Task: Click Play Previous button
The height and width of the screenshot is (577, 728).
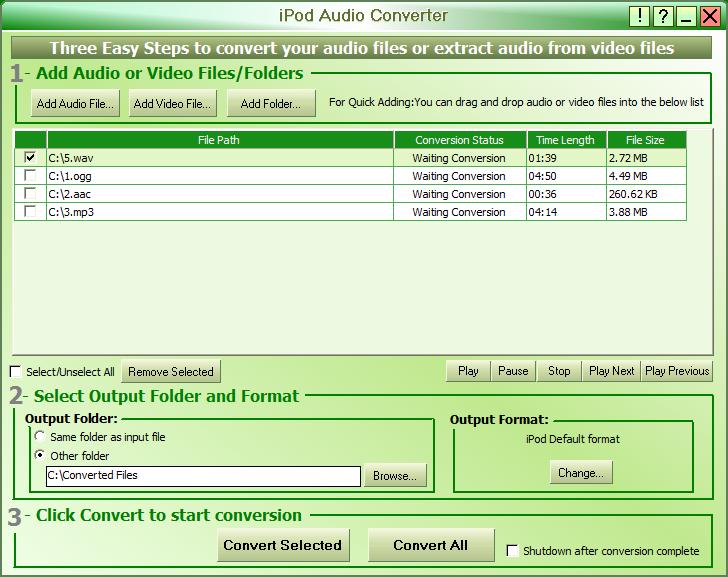Action: point(677,371)
